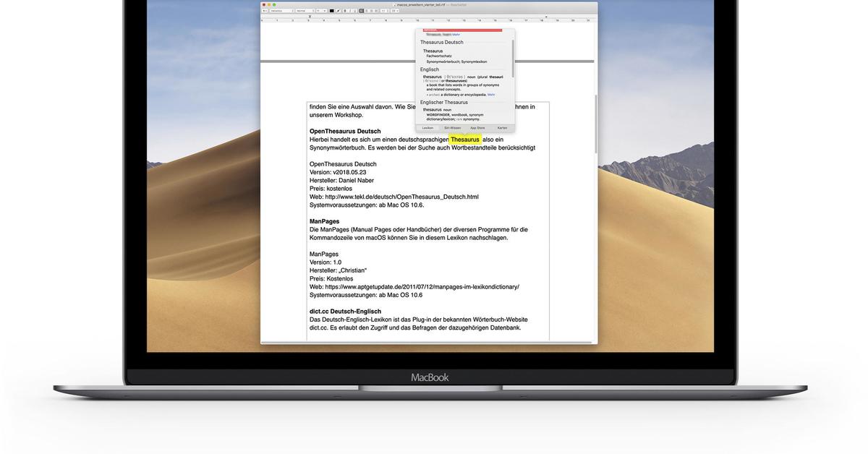
Task: Select the center alignment button
Action: pyautogui.click(x=367, y=11)
